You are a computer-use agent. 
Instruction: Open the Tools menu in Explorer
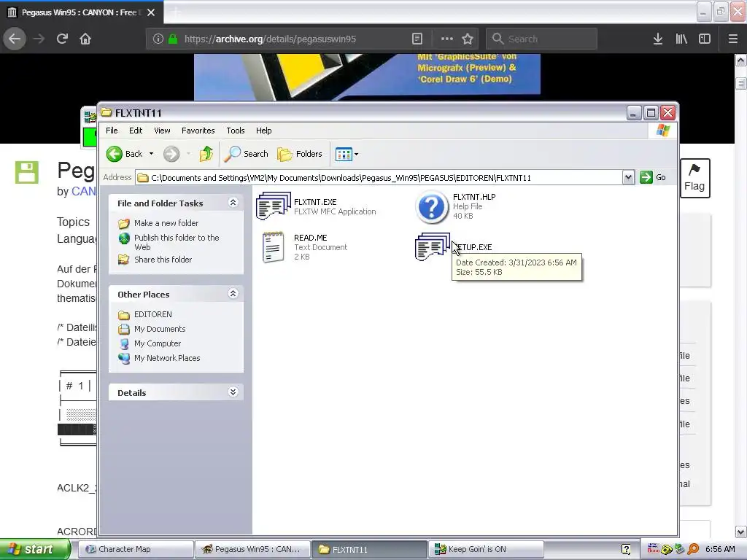[x=236, y=131]
